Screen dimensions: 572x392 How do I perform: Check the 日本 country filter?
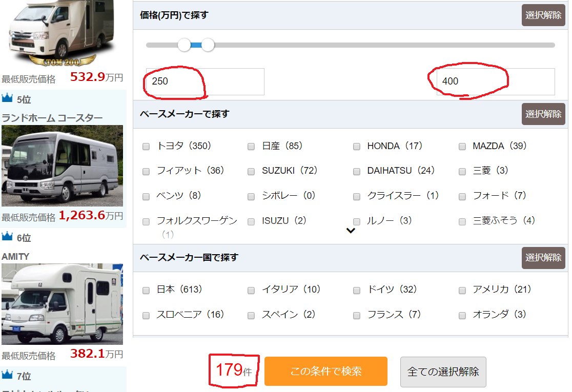tap(146, 290)
